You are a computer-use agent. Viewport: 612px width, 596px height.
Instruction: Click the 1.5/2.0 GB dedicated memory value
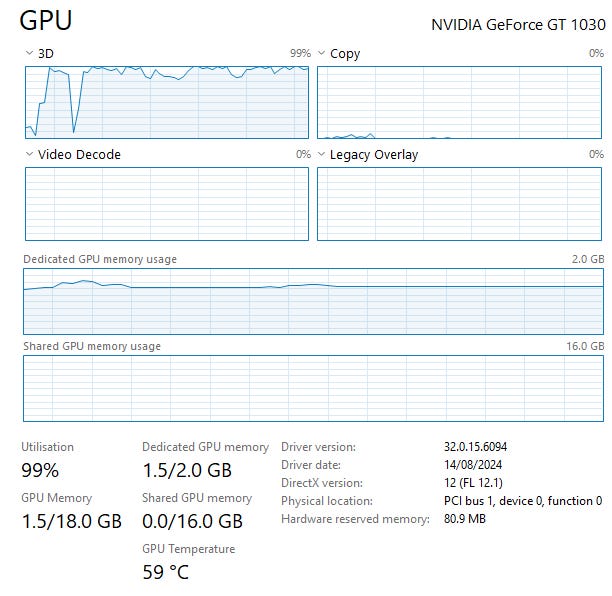point(187,470)
